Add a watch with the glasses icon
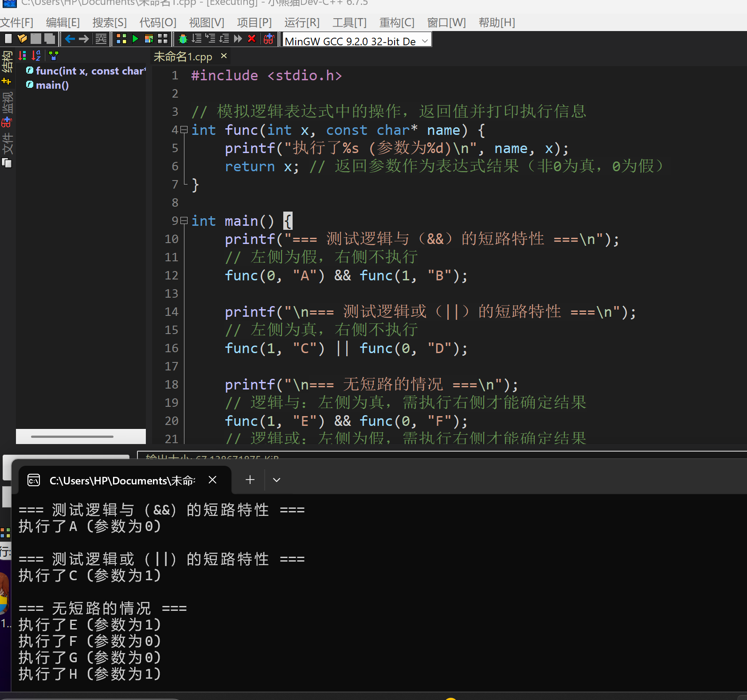The height and width of the screenshot is (700, 747). click(x=269, y=39)
